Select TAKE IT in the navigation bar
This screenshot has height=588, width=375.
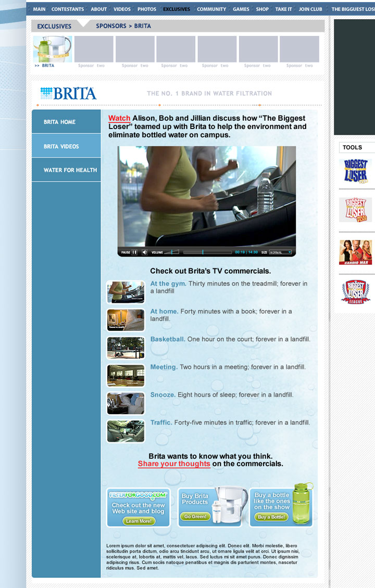pos(283,9)
